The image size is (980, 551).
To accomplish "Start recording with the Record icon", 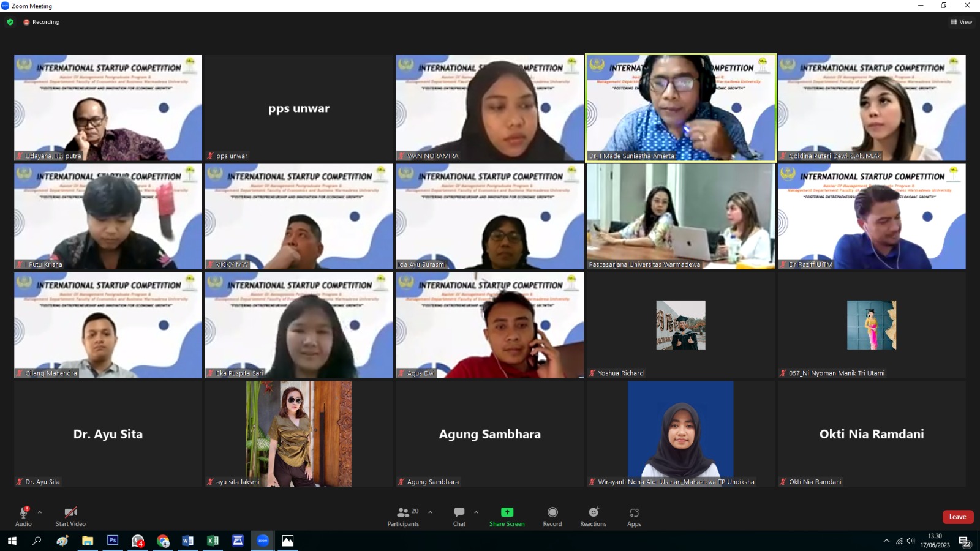I will click(x=552, y=512).
